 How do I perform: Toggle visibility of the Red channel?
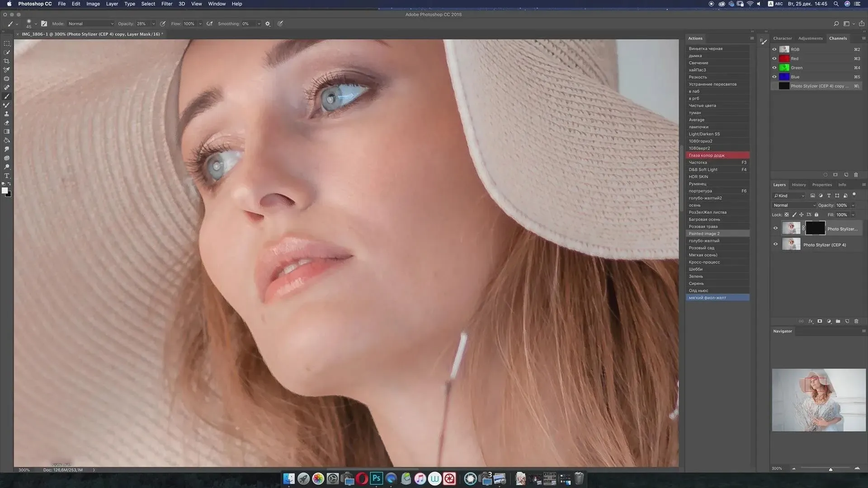pyautogui.click(x=774, y=58)
